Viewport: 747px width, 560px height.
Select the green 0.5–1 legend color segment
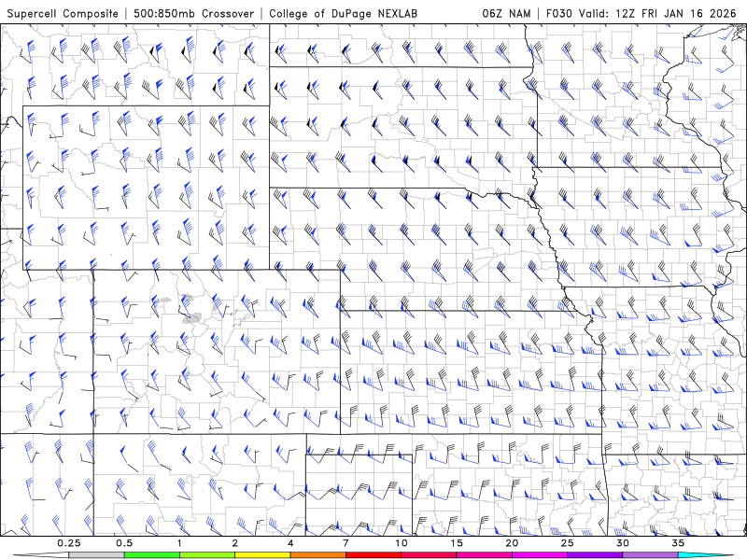click(151, 555)
